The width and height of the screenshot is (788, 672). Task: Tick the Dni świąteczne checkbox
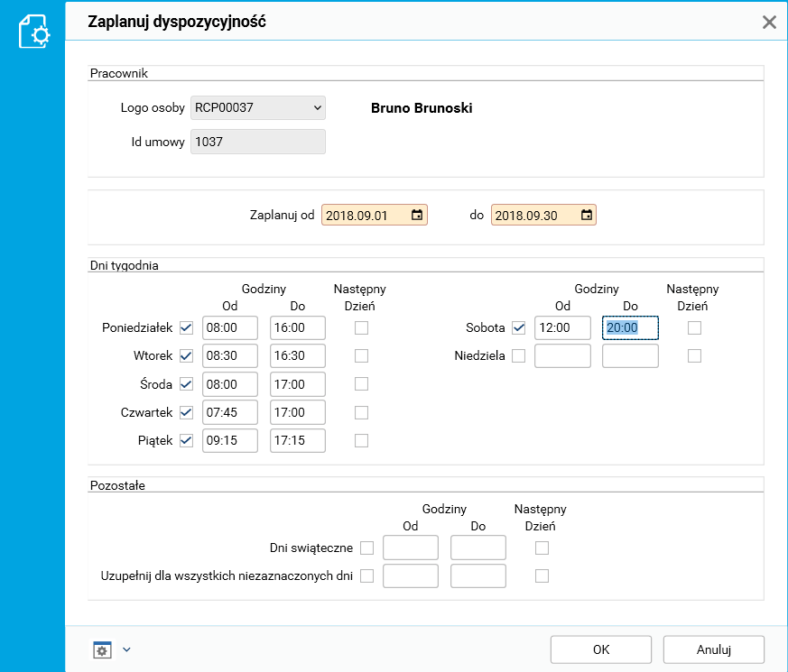[366, 548]
